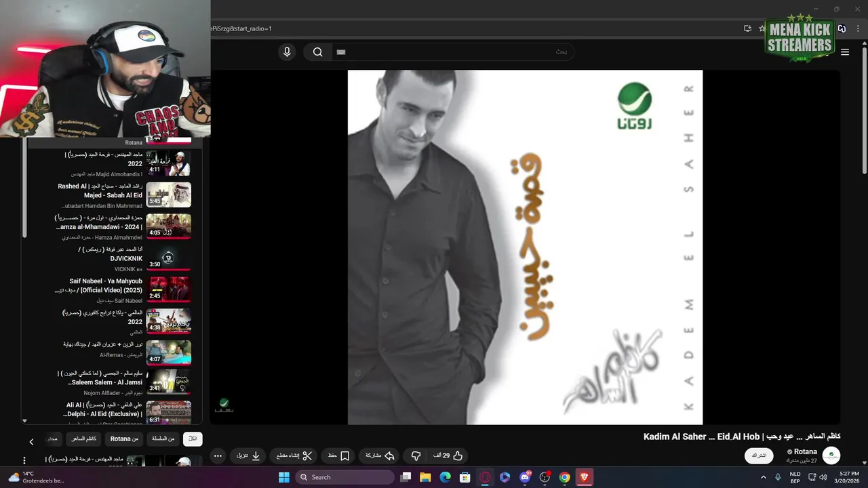Open the volume control in tray

(x=823, y=477)
